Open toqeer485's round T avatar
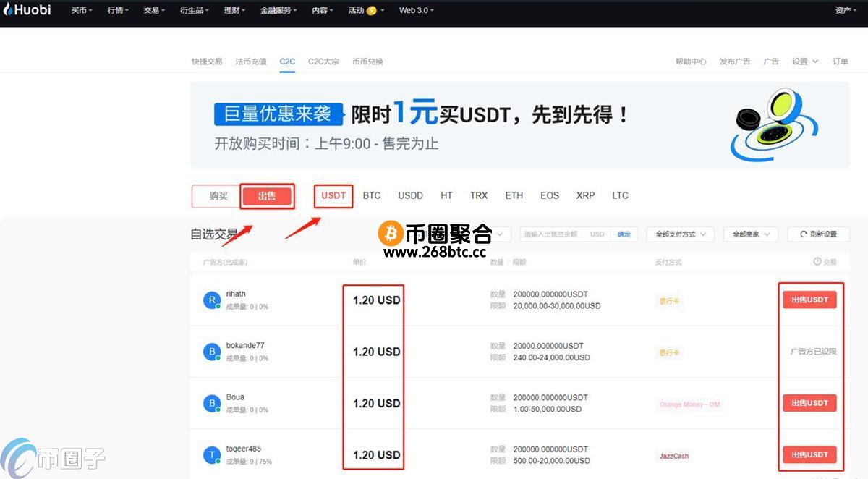Viewport: 868px width, 479px height. (x=211, y=455)
